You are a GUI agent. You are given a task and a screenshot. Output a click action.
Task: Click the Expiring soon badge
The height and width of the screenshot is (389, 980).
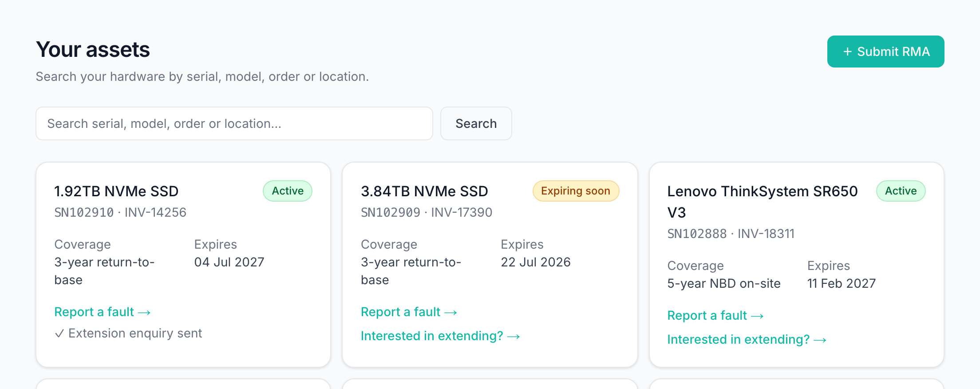pos(576,191)
